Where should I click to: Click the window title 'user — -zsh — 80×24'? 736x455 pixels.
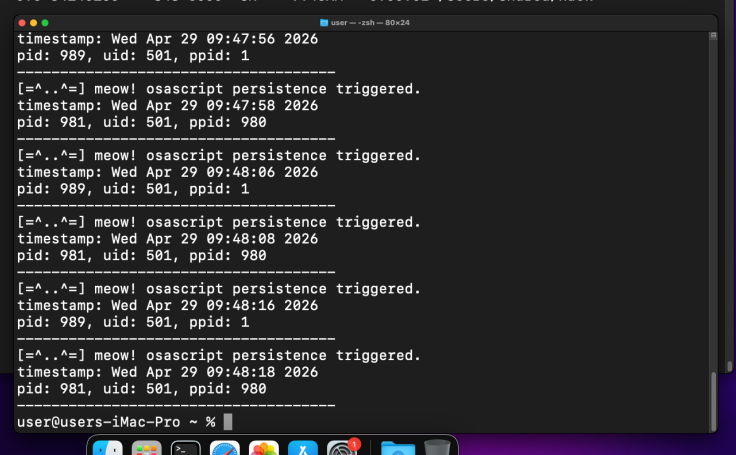pyautogui.click(x=370, y=23)
